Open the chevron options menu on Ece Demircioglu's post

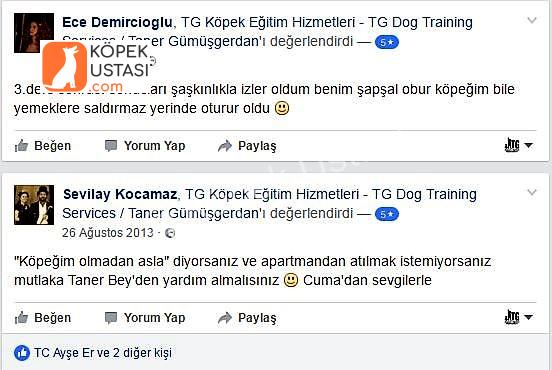pos(532,20)
